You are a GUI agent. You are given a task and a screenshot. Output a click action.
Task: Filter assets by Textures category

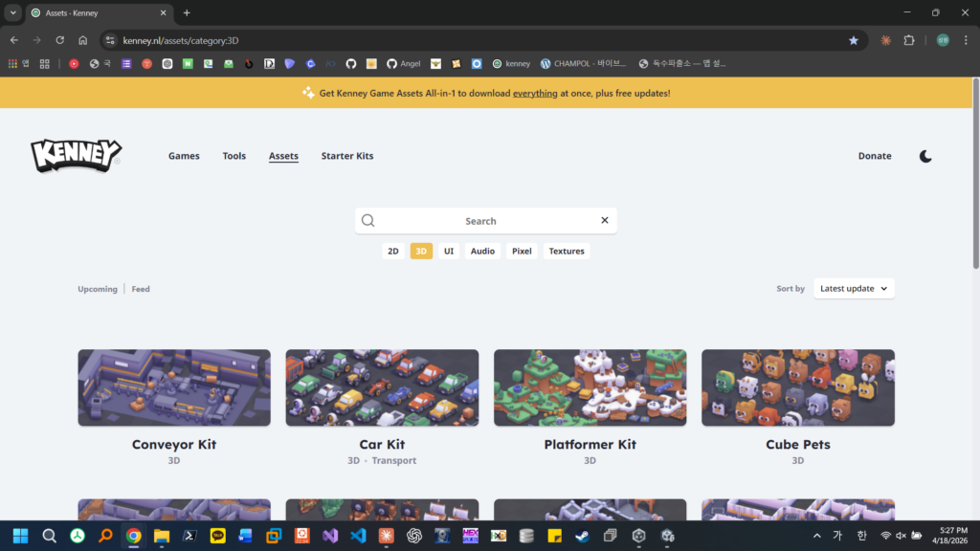(x=567, y=252)
